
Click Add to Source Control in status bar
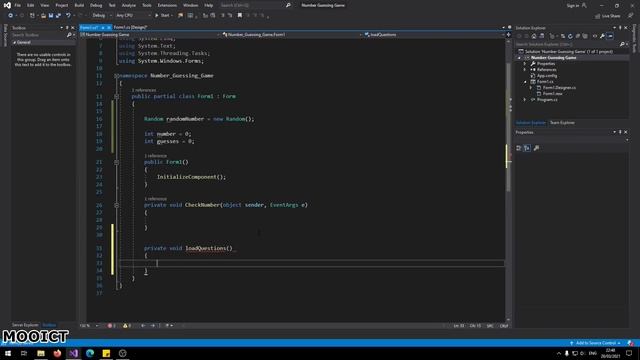(596, 343)
